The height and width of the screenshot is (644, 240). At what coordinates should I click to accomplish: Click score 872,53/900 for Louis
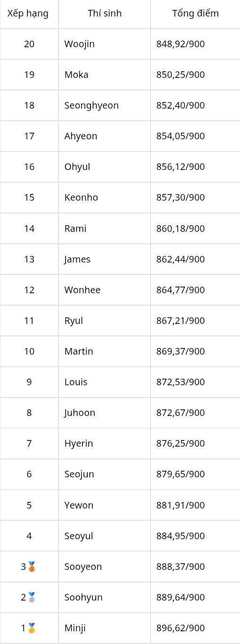click(181, 382)
